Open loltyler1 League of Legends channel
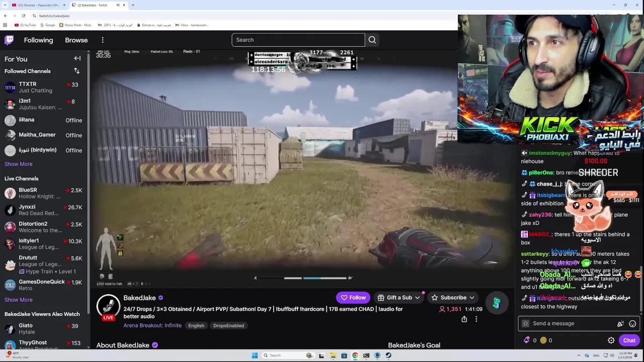Screen dimensions: 644x362 44,244
